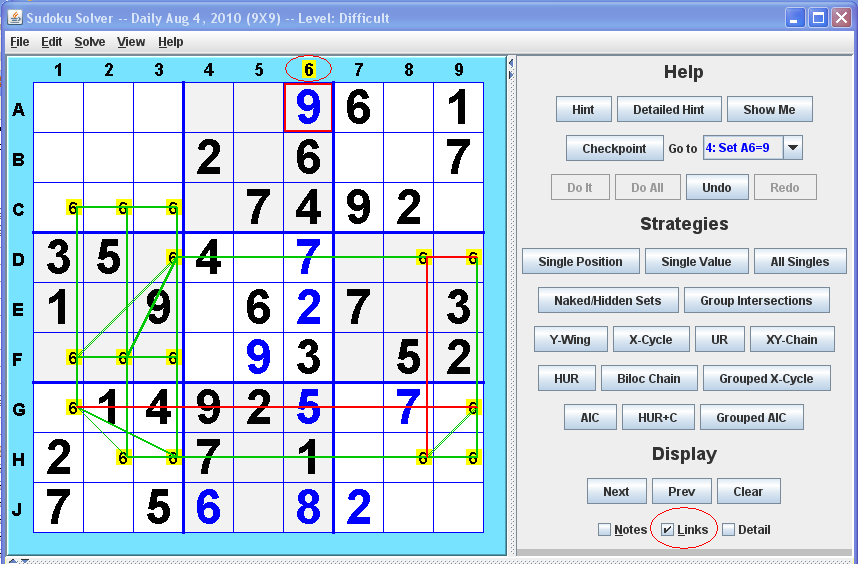858x564 pixels.
Task: Select the empty cell J9
Action: click(x=459, y=507)
